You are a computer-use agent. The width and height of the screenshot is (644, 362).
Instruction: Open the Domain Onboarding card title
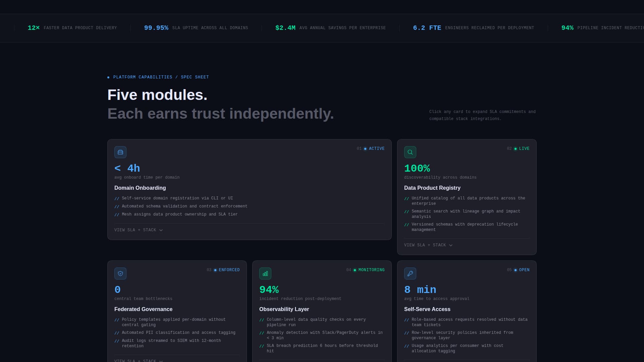point(140,188)
